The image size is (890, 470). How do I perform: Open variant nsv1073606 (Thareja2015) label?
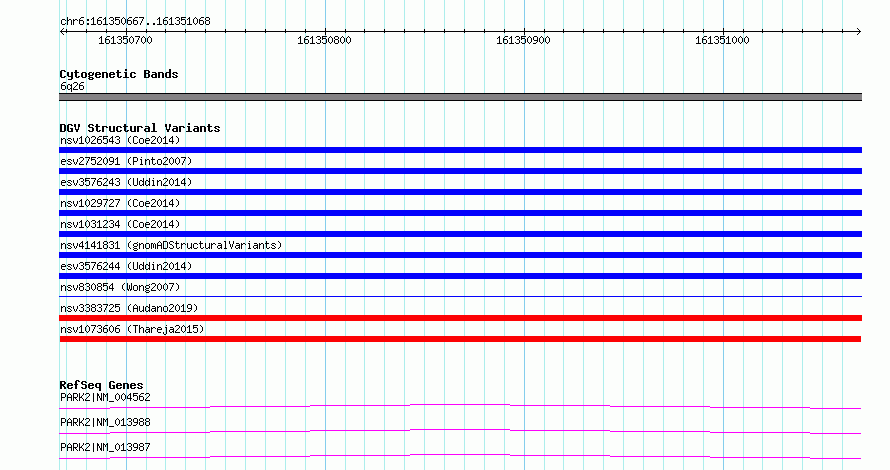click(132, 329)
